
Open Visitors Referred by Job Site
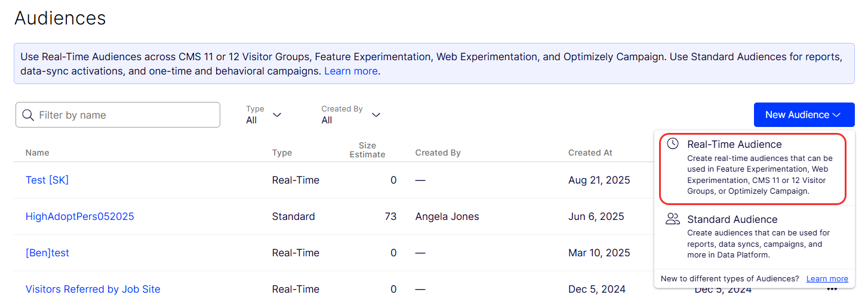tap(93, 289)
